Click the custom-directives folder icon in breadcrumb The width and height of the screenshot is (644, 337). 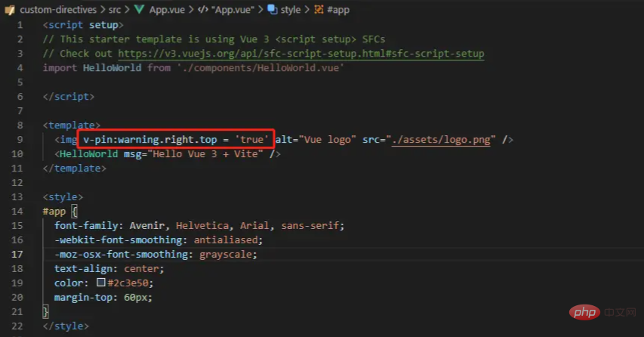point(10,10)
